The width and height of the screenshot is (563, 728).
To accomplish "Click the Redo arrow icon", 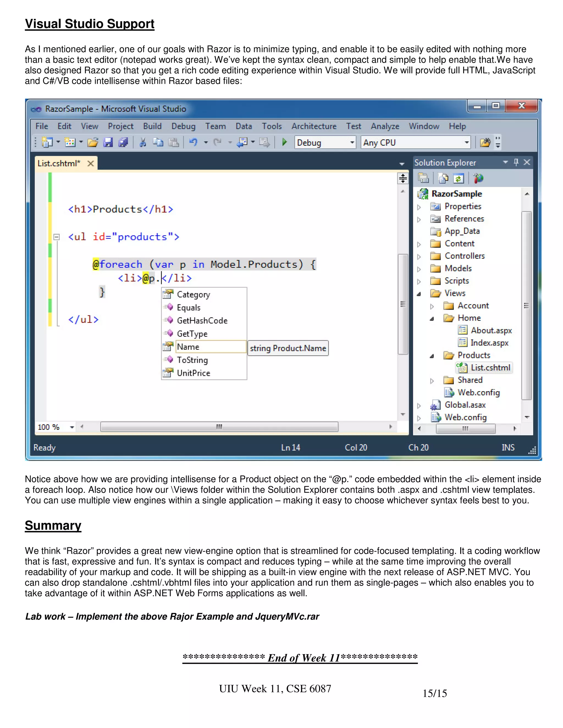I will tap(217, 142).
